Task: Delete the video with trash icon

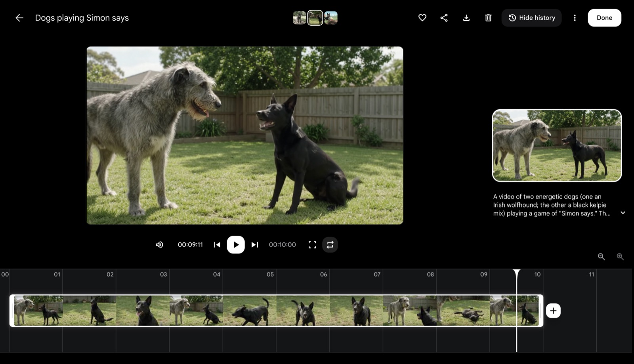Action: 488,18
